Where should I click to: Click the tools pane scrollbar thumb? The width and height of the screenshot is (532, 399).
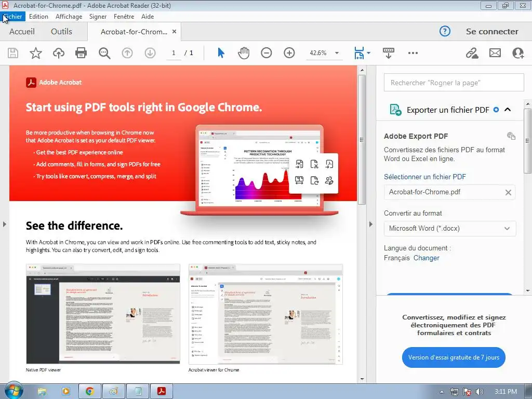click(528, 141)
